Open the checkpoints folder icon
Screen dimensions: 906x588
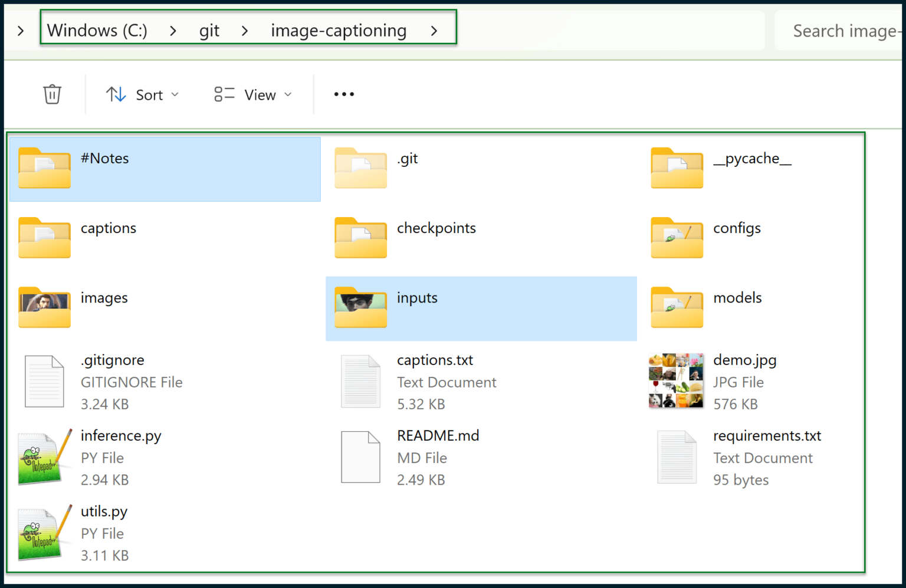click(x=360, y=238)
